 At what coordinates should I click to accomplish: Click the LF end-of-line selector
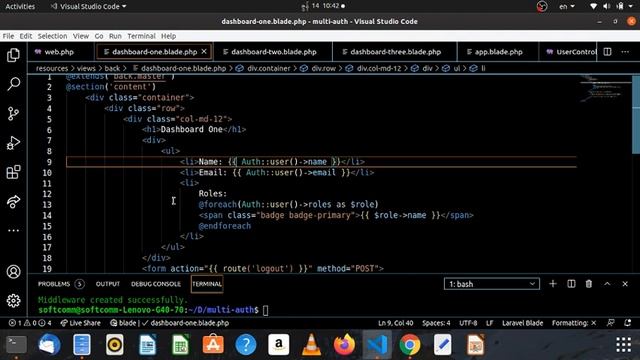click(x=489, y=323)
